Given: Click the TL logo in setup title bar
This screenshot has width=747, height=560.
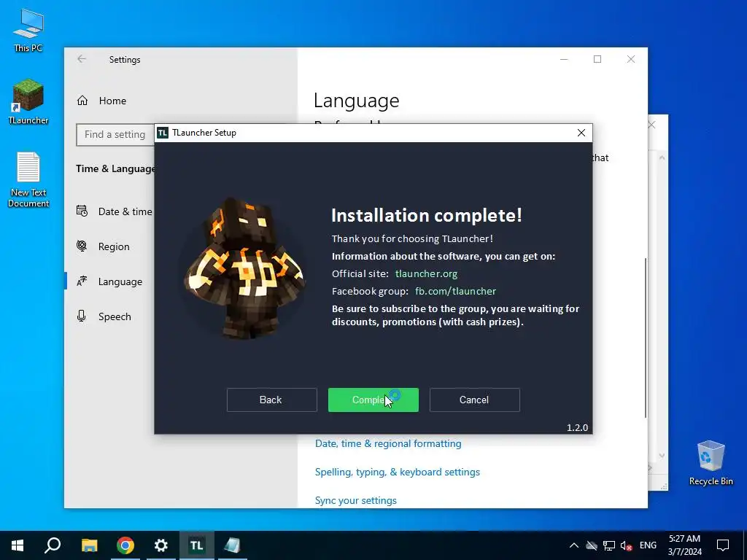Looking at the screenshot, I should point(163,133).
